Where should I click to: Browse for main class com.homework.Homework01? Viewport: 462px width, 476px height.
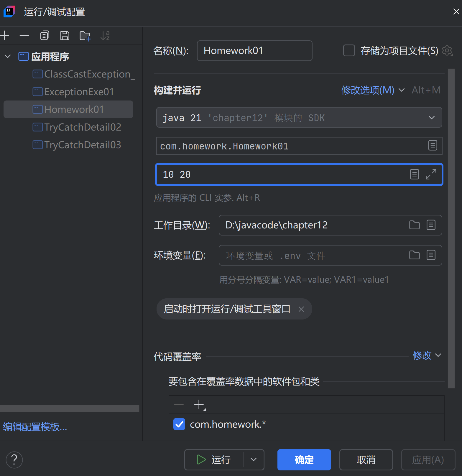tap(433, 146)
